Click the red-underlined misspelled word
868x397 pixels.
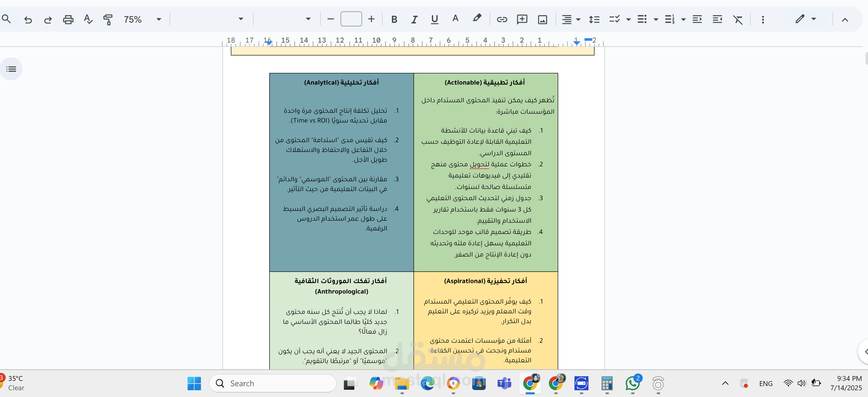[479, 164]
